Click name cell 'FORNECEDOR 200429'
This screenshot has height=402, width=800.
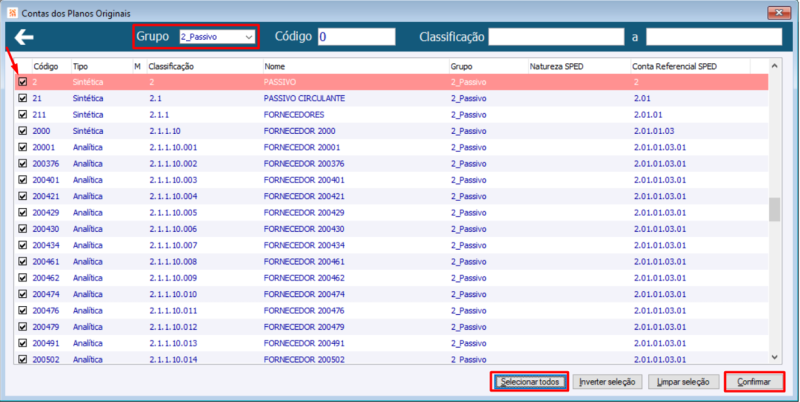tap(304, 212)
